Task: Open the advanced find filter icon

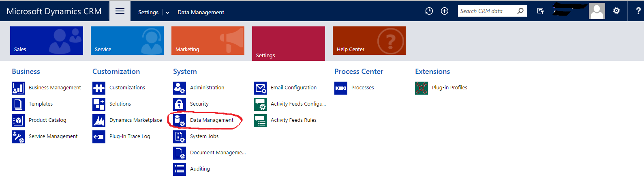Action: [x=541, y=11]
